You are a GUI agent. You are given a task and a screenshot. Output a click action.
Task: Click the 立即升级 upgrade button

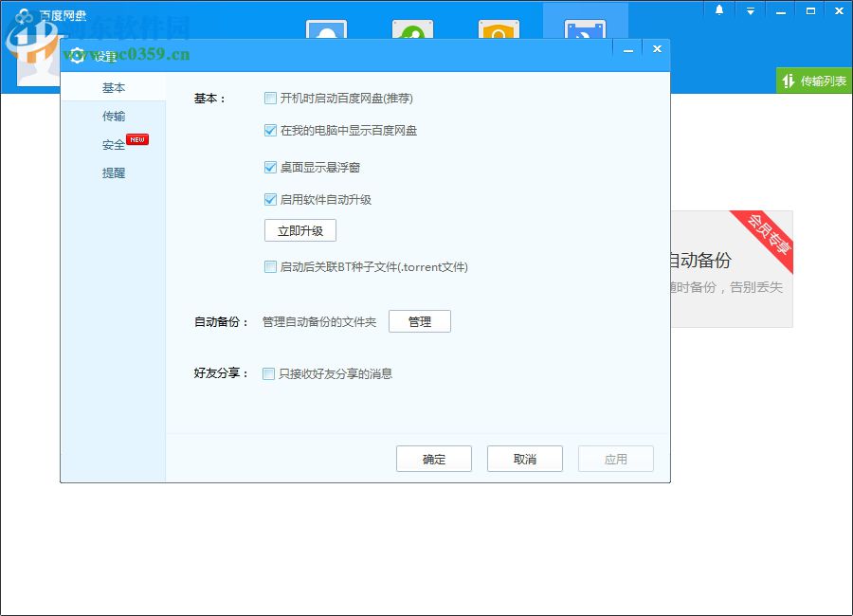(299, 230)
